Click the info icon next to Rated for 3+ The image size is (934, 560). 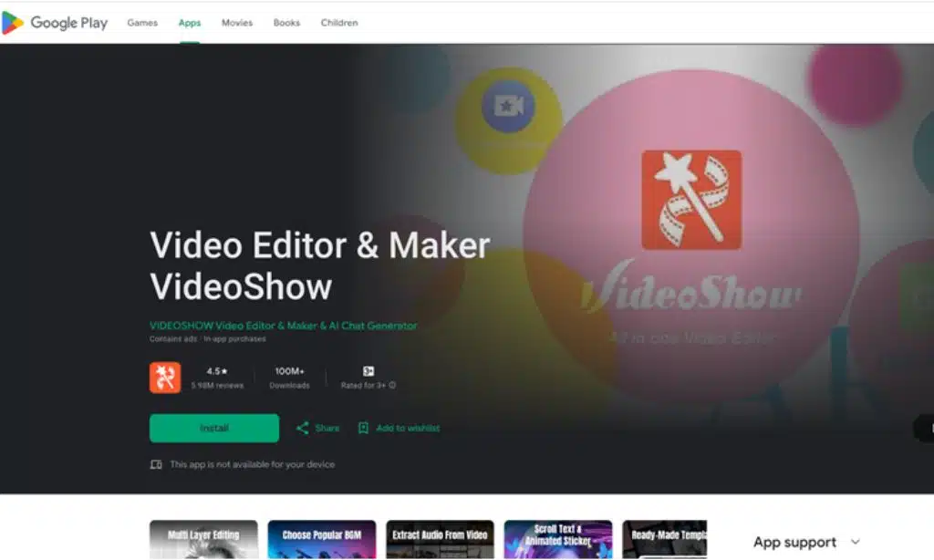[x=391, y=384]
